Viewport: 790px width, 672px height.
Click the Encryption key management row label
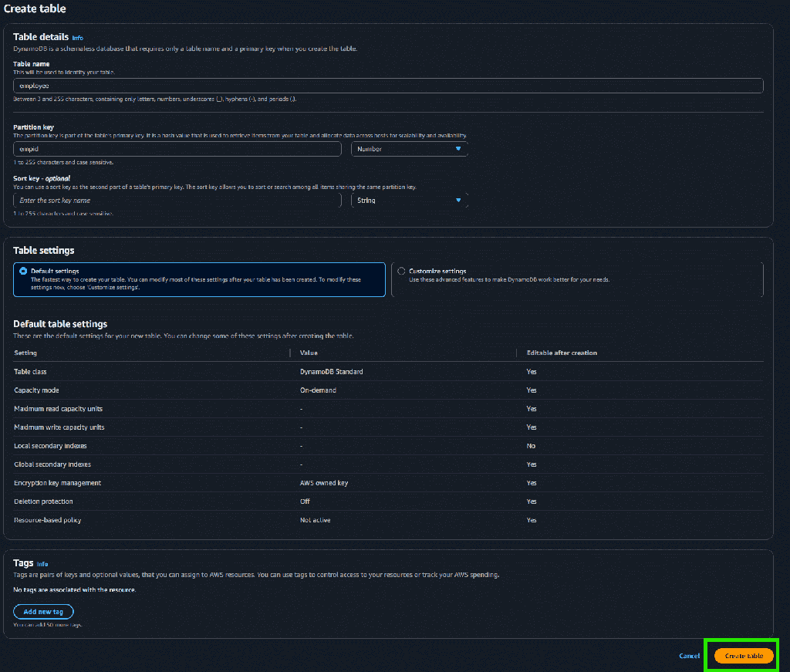57,483
